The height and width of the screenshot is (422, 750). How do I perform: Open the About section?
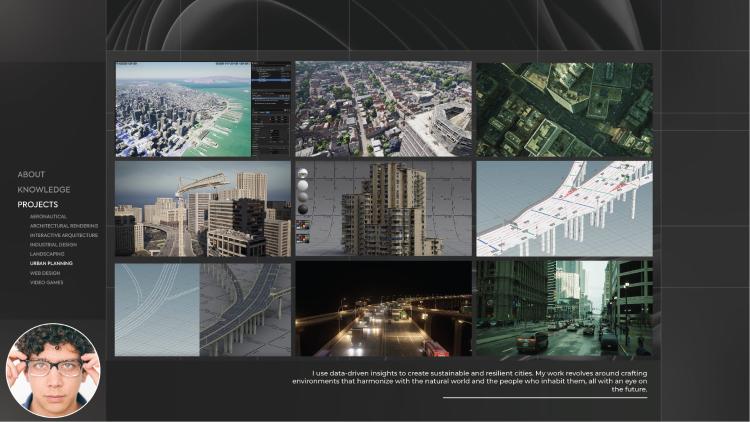[x=31, y=174]
